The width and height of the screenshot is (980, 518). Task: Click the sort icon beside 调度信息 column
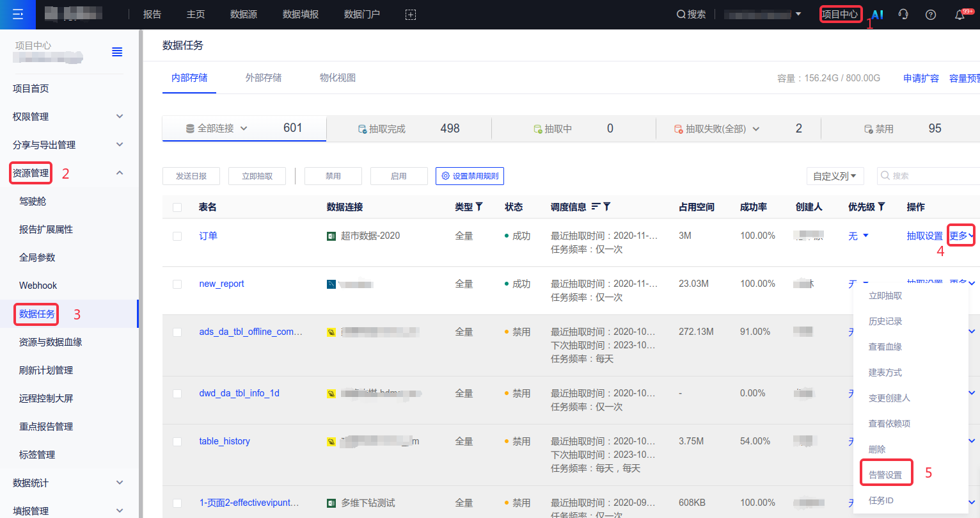596,207
